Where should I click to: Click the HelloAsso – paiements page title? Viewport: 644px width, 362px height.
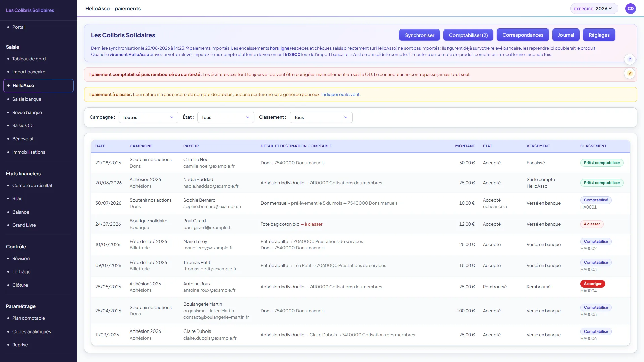pos(113,9)
